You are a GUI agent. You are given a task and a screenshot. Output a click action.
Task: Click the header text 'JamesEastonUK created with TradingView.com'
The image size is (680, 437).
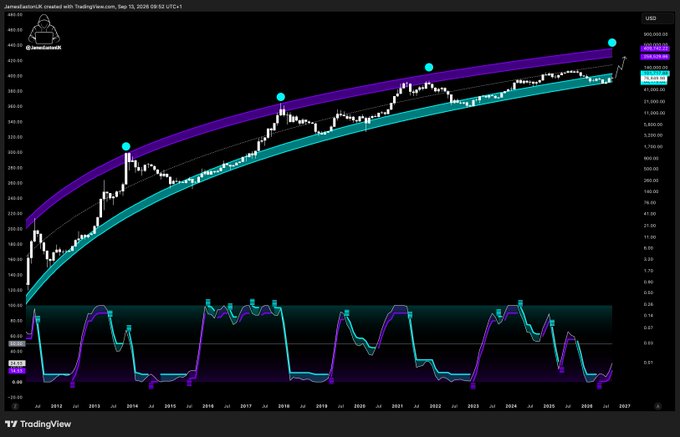(61, 7)
